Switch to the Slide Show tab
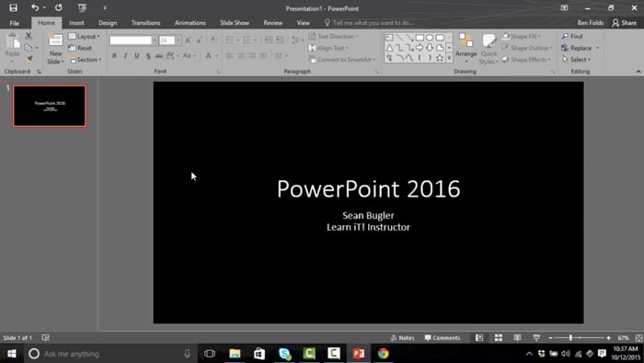This screenshot has width=644, height=363. point(235,23)
